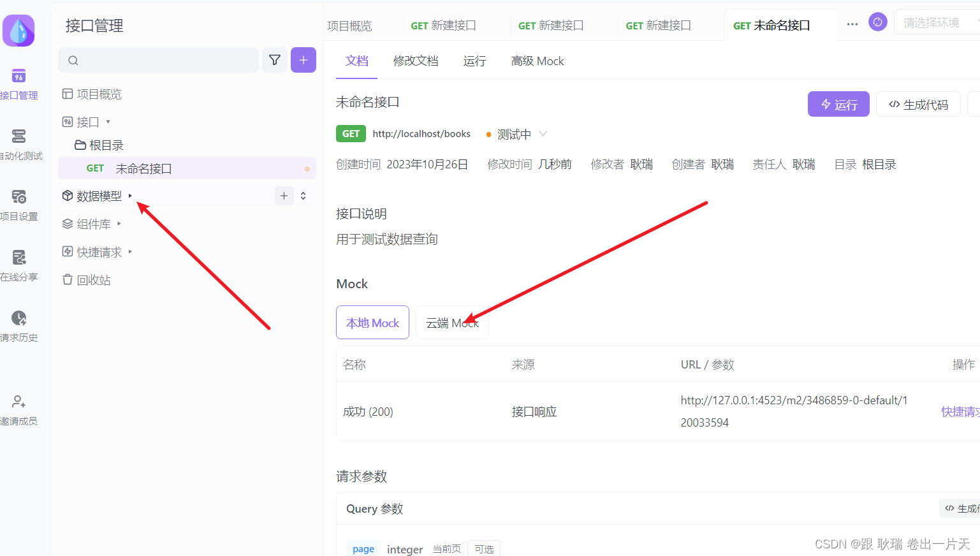
Task: Select GET 未命名接口 in the tree
Action: (187, 168)
